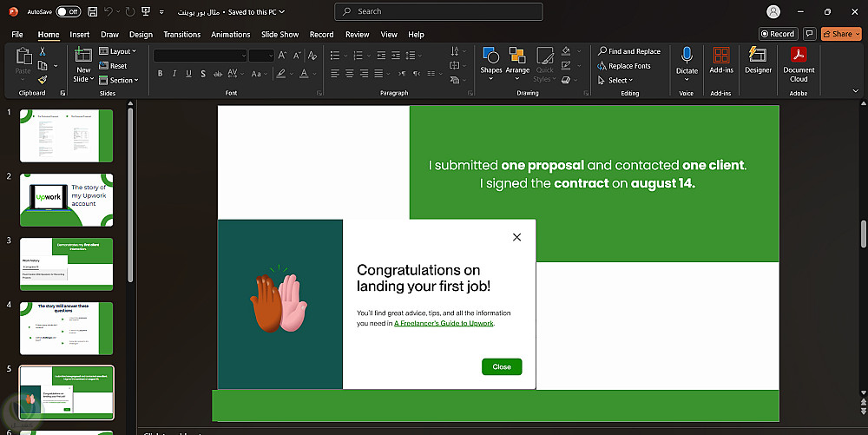This screenshot has height=435, width=868.
Task: Open the font name dropdown
Action: coord(244,56)
